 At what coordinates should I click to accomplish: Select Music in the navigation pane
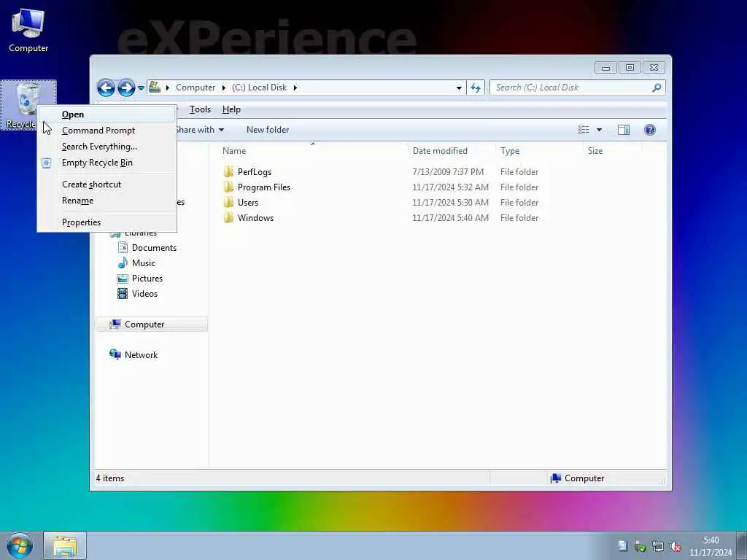pyautogui.click(x=137, y=262)
